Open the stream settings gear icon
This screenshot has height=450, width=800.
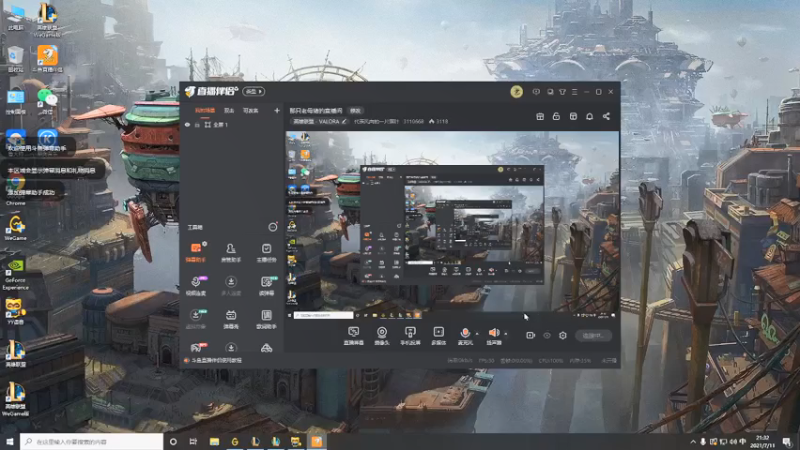563,336
